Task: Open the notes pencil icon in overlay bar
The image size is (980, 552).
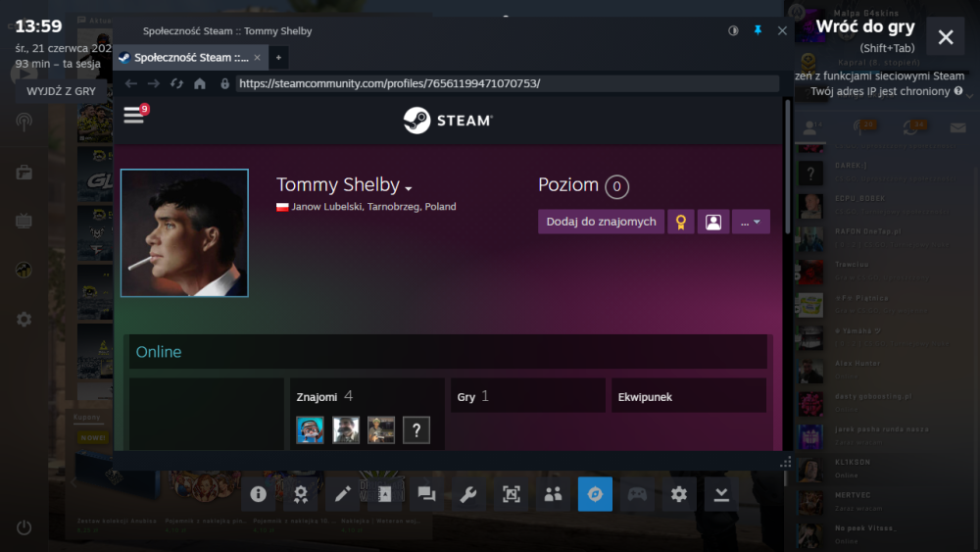Action: 342,494
